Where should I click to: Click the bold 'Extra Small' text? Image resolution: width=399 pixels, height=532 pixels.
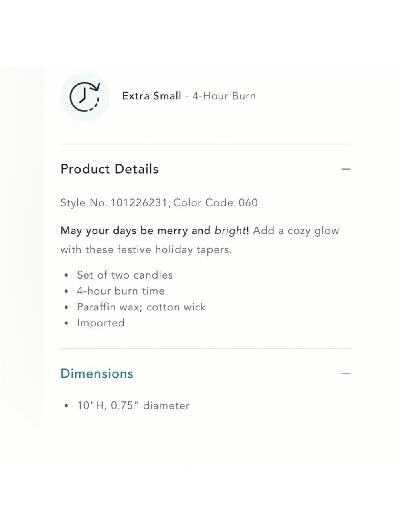[x=152, y=96]
